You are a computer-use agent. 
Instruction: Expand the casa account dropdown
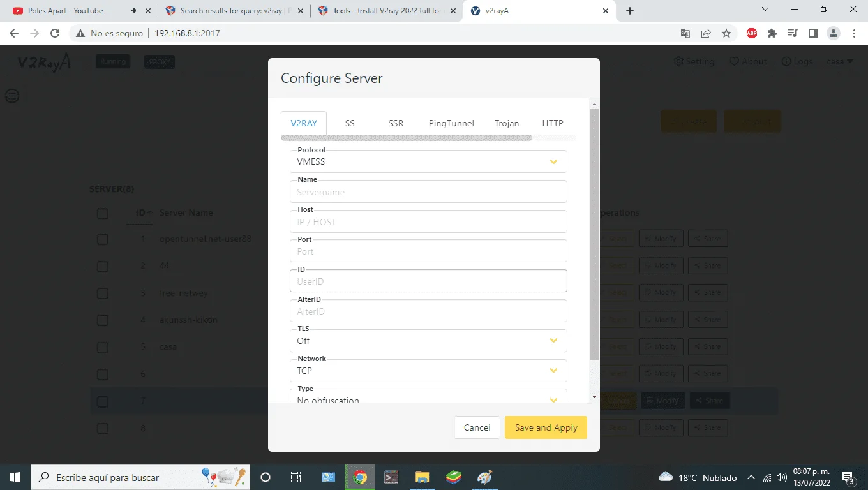[840, 61]
